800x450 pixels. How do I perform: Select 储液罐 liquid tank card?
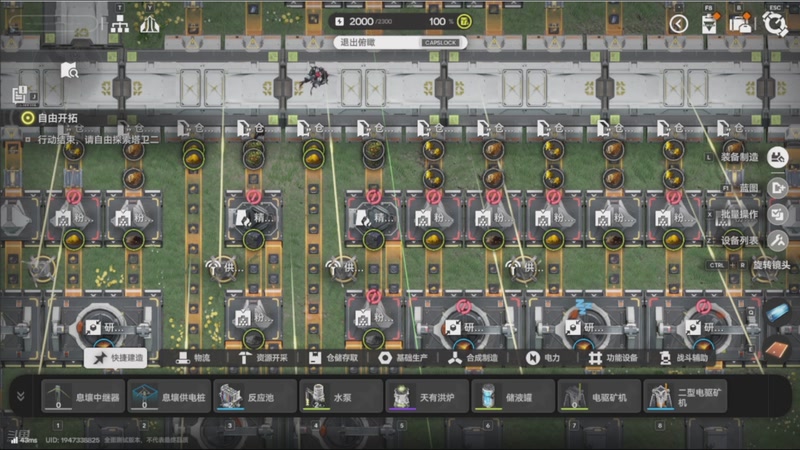coord(513,396)
